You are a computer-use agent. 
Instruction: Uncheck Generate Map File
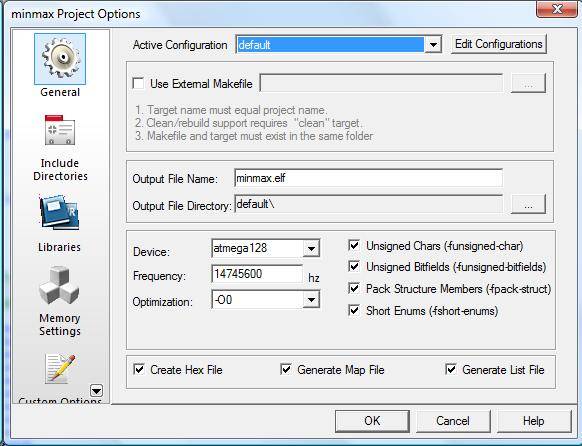286,369
